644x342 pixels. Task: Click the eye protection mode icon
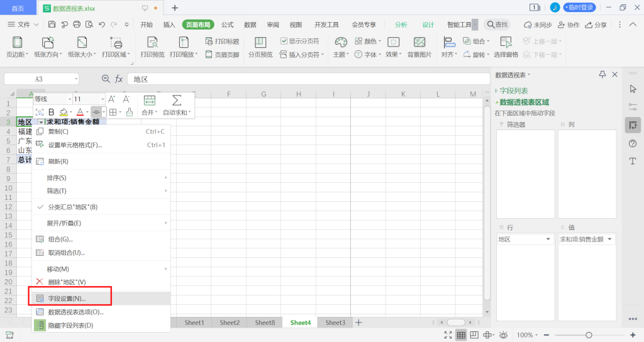pos(503,335)
